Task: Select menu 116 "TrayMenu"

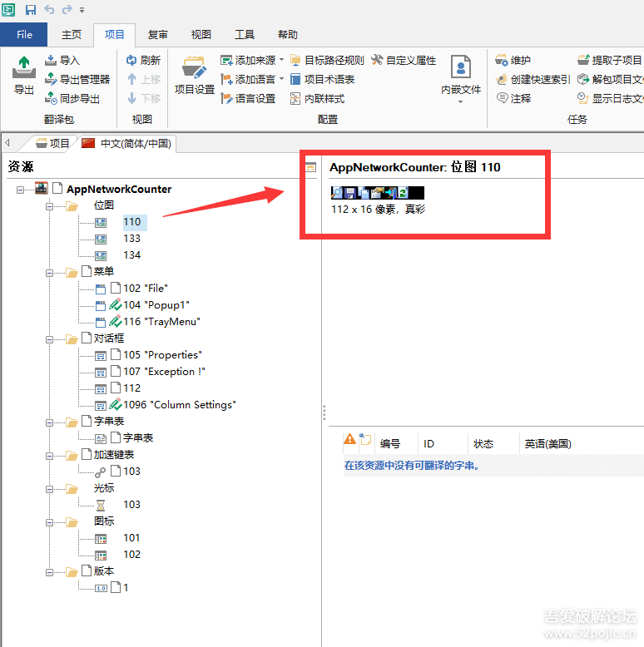Action: point(161,322)
